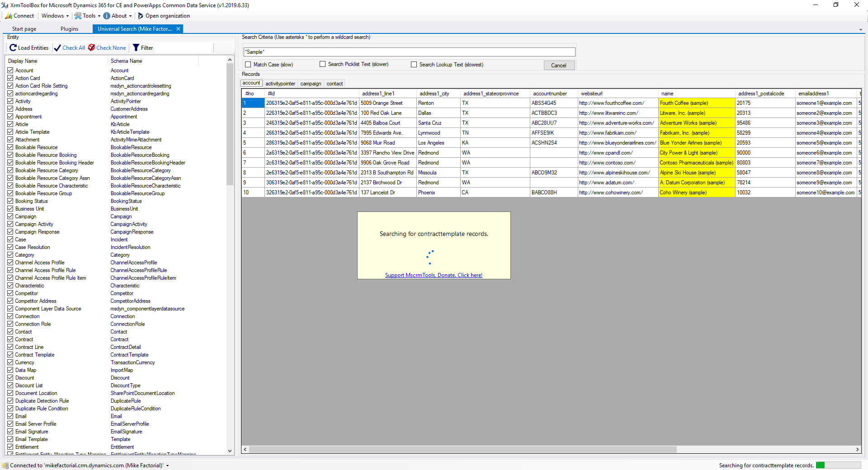Screen dimensions: 868x470
Task: Click the About info icon
Action: click(x=107, y=16)
